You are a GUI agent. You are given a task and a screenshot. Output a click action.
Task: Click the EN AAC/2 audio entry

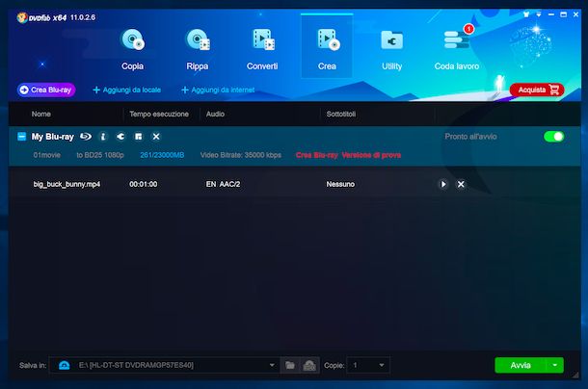(223, 184)
